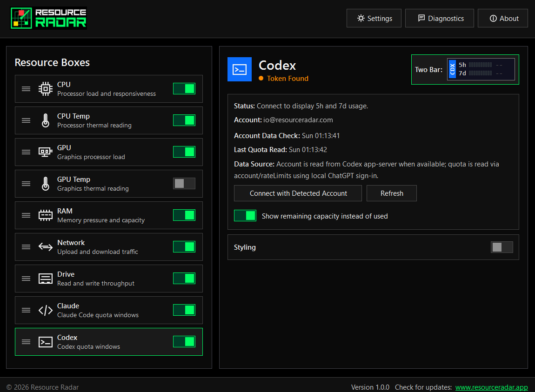
Task: Click the Refresh button
Action: point(392,193)
